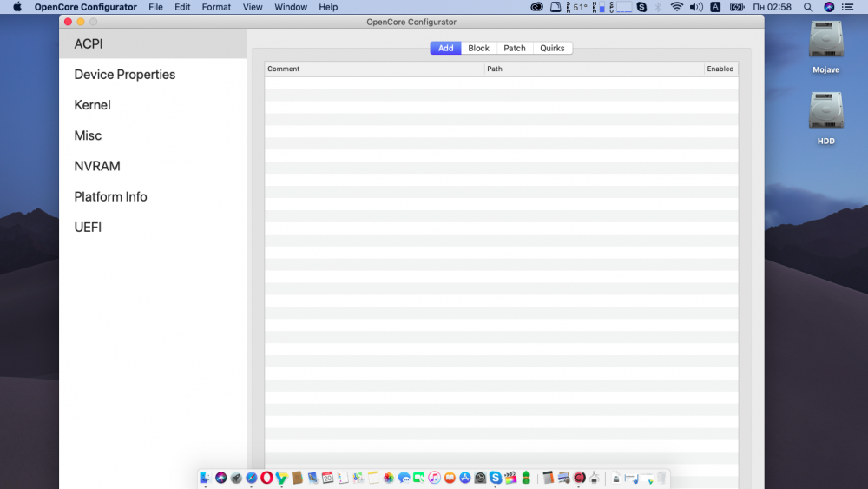Open battery status menu
The width and height of the screenshot is (868, 489).
tap(737, 7)
